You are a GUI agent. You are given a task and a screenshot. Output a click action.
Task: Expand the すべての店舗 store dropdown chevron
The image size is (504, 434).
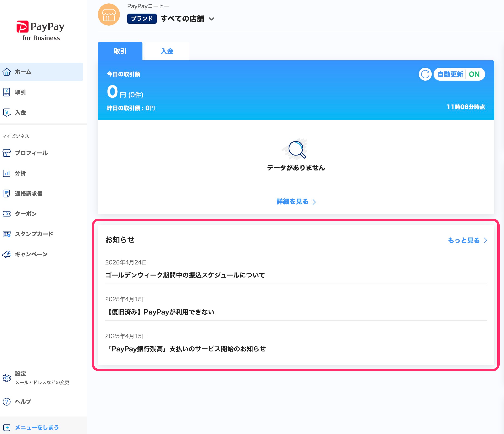click(x=211, y=19)
